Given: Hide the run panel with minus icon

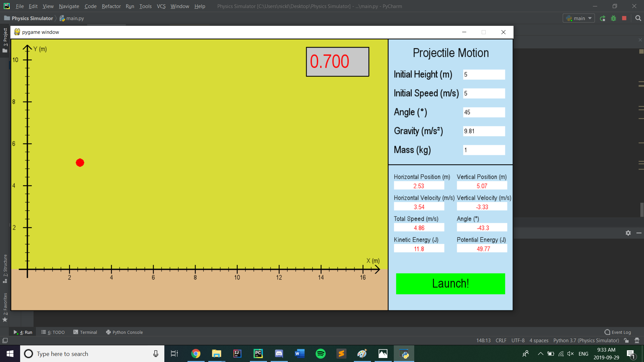Looking at the screenshot, I should 639,233.
